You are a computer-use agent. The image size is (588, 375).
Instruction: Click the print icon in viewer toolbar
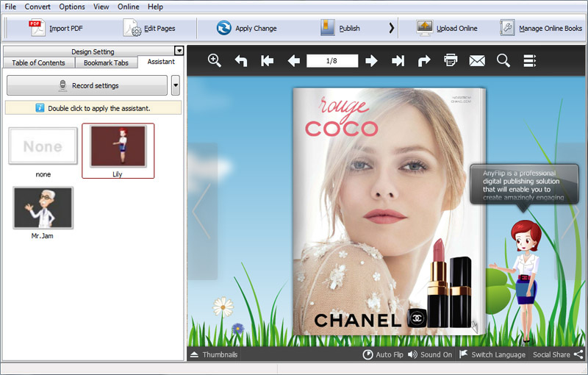click(x=451, y=61)
